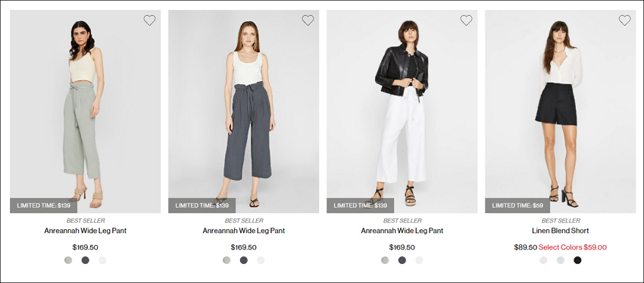Save Linen Blend Short using heart icon
The height and width of the screenshot is (283, 644).
point(625,20)
